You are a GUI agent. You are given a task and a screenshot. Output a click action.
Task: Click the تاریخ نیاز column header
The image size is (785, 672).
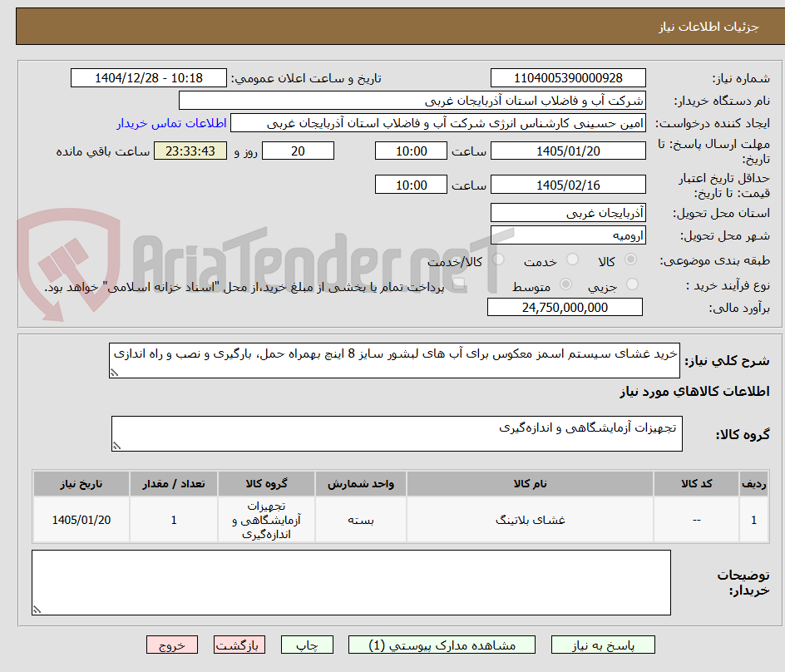pyautogui.click(x=81, y=484)
